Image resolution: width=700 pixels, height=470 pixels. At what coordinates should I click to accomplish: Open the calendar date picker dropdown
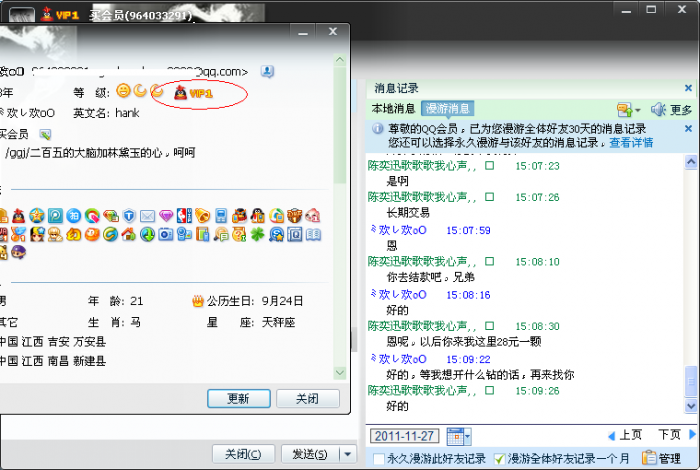(x=467, y=437)
